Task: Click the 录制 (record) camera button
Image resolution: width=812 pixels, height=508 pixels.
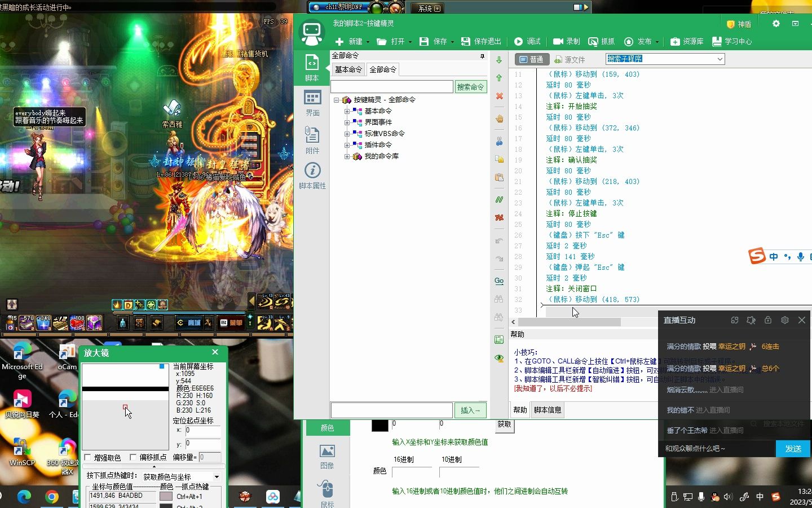Action: click(567, 41)
